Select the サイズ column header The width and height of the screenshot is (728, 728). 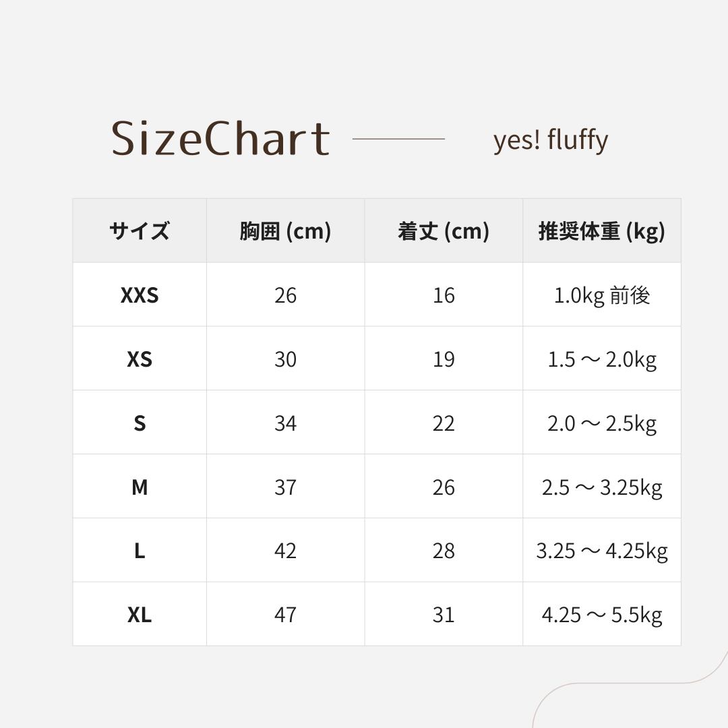pyautogui.click(x=140, y=231)
